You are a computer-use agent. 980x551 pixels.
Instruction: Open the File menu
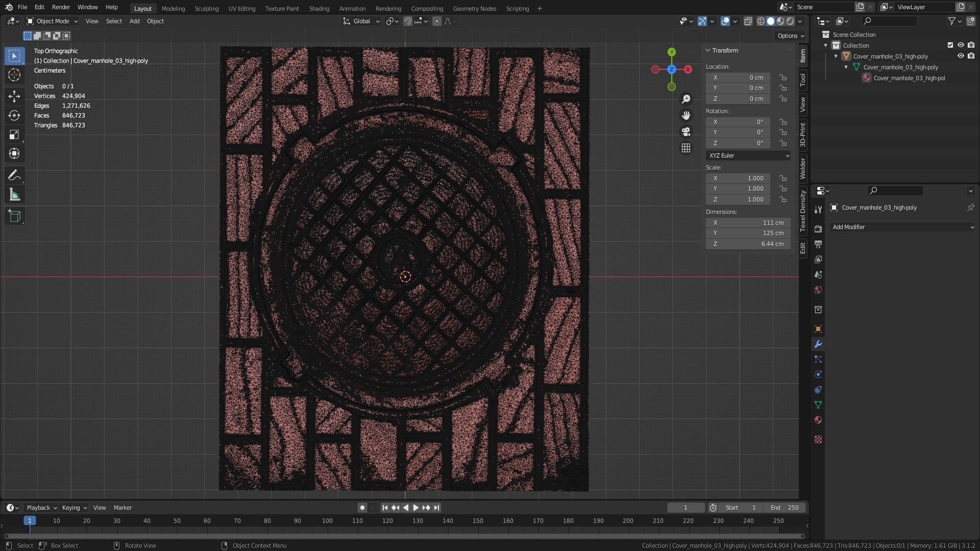(x=22, y=7)
